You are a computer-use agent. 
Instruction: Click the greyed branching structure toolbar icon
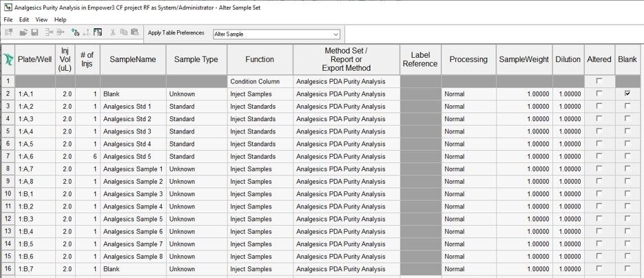87,32
